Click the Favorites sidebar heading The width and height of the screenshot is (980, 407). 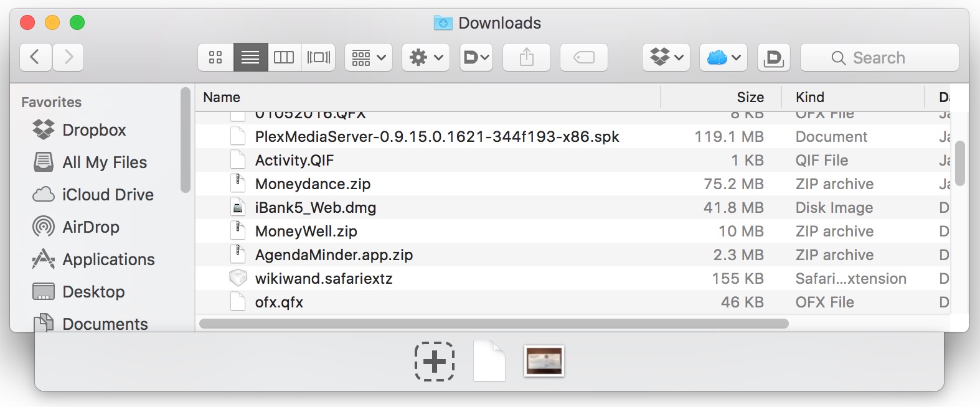52,102
